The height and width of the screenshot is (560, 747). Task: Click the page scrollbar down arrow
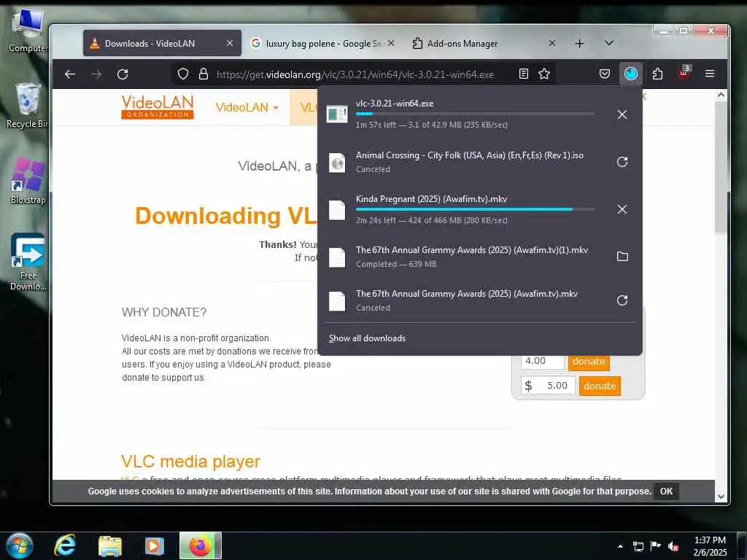coord(721,497)
